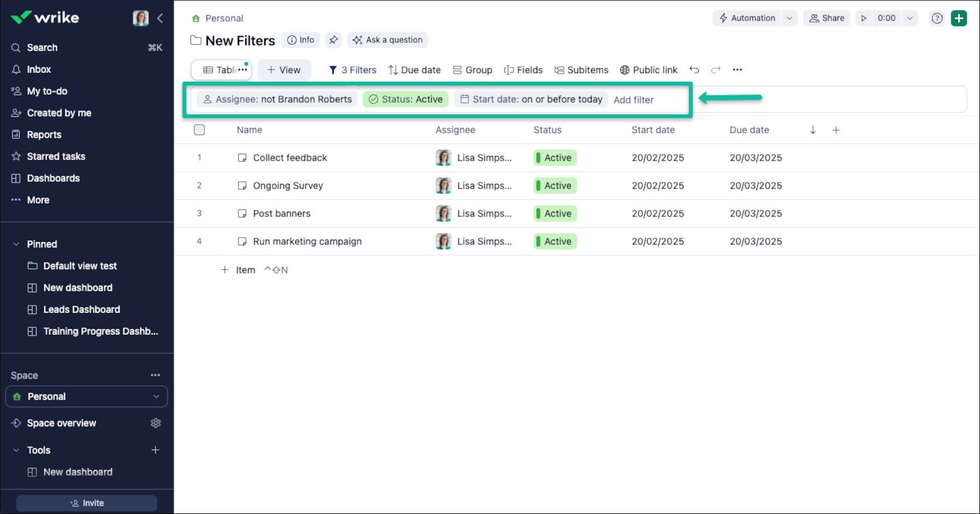980x514 pixels.
Task: Open Post banners task icon
Action: pyautogui.click(x=242, y=214)
